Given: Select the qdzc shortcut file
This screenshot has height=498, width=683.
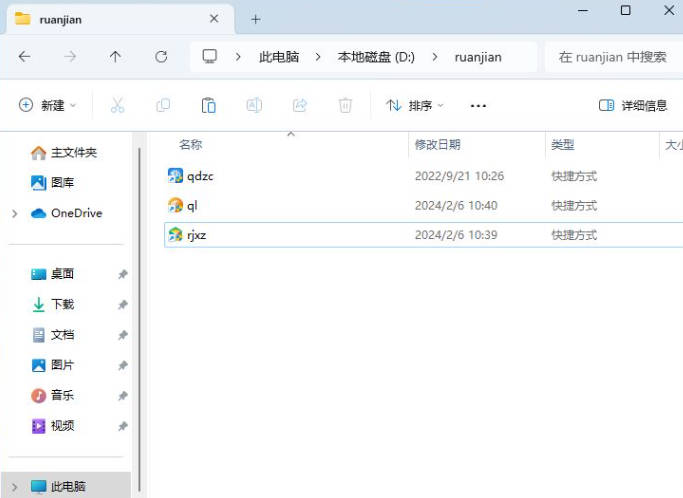Looking at the screenshot, I should coord(423,176).
